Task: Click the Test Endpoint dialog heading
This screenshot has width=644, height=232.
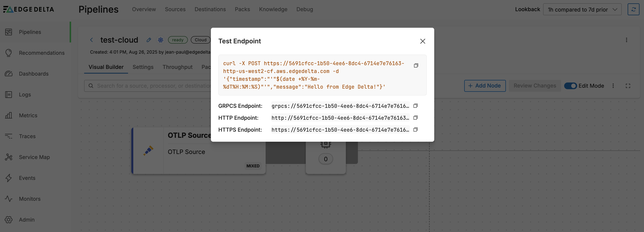Action: [240, 41]
